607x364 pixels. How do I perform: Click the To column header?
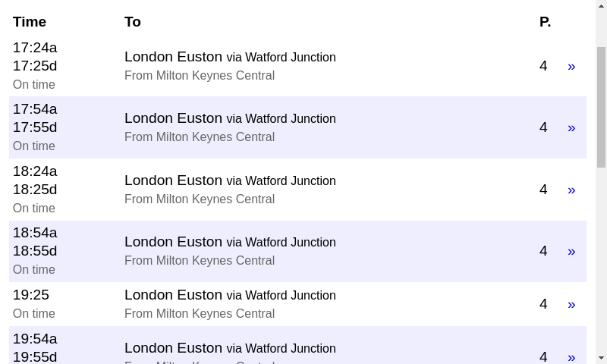click(133, 22)
